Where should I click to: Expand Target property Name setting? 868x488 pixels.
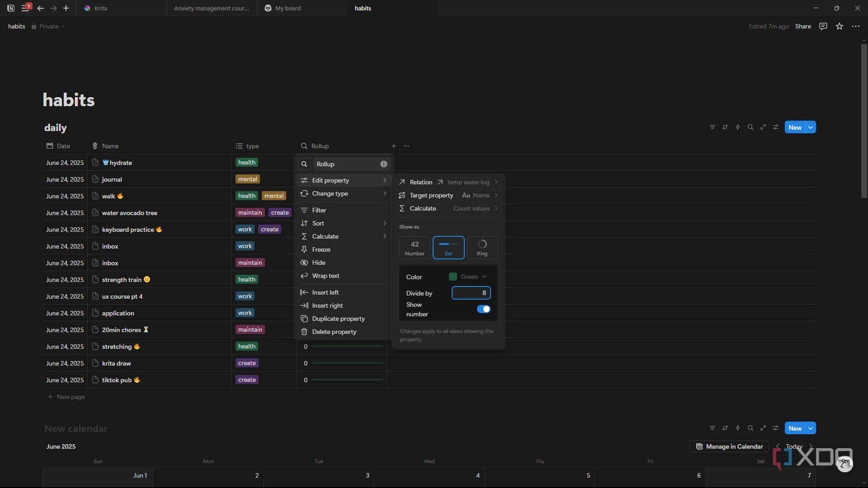coord(448,195)
